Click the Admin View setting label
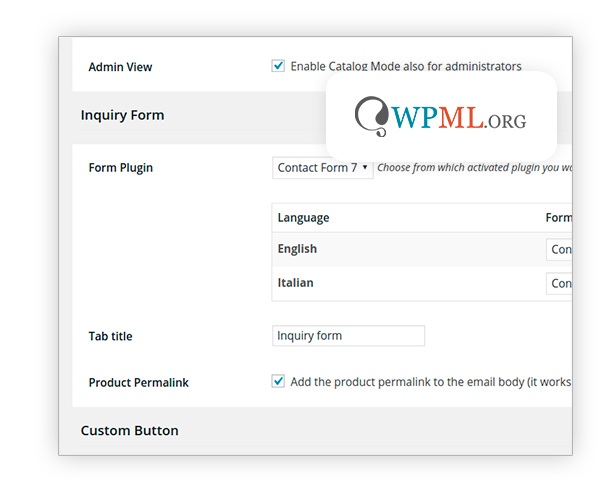The image size is (600, 492). (120, 67)
